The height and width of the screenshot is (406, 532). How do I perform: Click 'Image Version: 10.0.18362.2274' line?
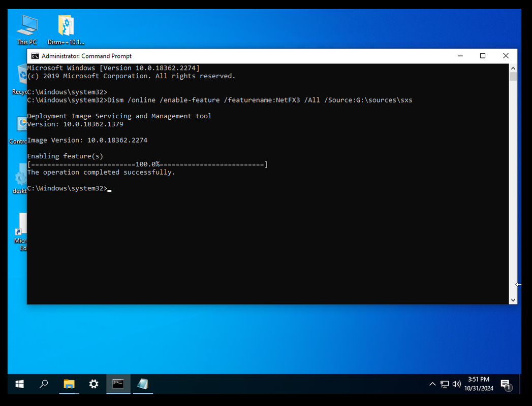coord(87,140)
